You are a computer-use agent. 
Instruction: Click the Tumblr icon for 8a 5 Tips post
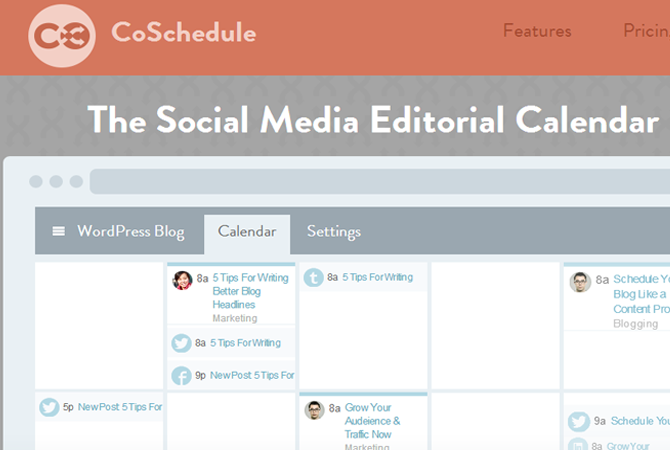coord(314,278)
